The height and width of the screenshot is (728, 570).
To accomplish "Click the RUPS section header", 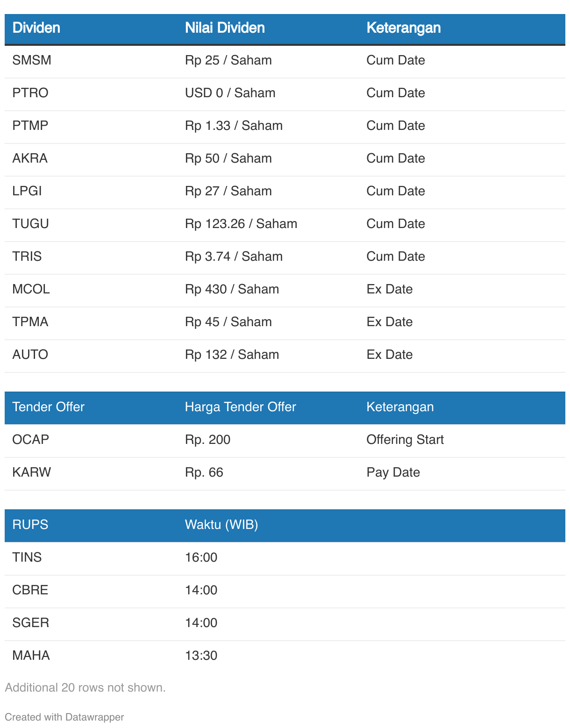I will click(30, 525).
